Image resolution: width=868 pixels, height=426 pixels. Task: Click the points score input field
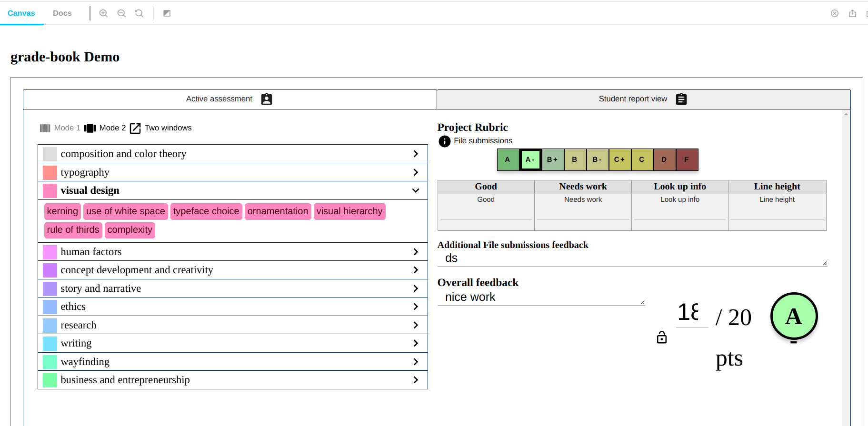(x=692, y=313)
